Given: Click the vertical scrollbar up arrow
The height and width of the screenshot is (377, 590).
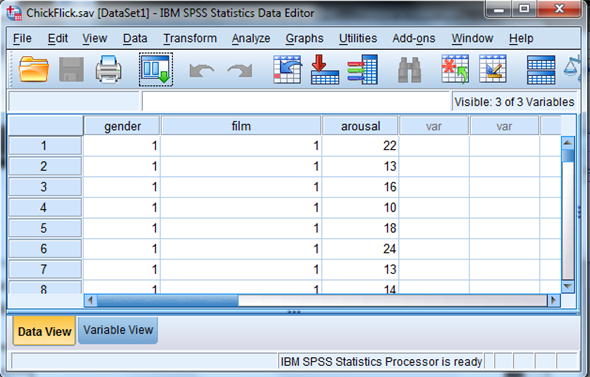Looking at the screenshot, I should tap(568, 143).
